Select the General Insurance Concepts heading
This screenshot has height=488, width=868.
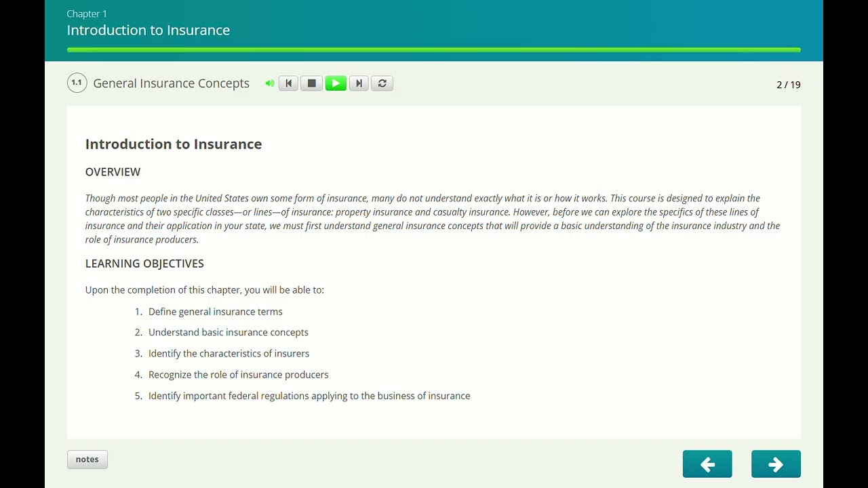click(172, 83)
